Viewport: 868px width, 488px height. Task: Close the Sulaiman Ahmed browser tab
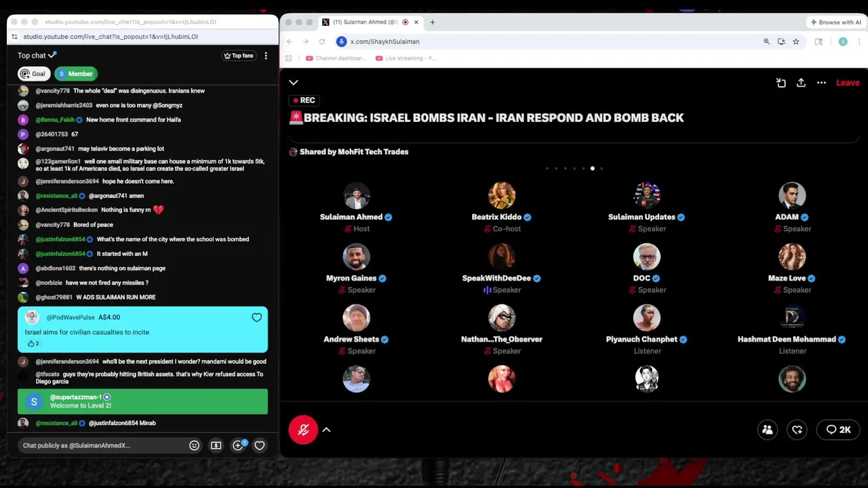pyautogui.click(x=416, y=22)
